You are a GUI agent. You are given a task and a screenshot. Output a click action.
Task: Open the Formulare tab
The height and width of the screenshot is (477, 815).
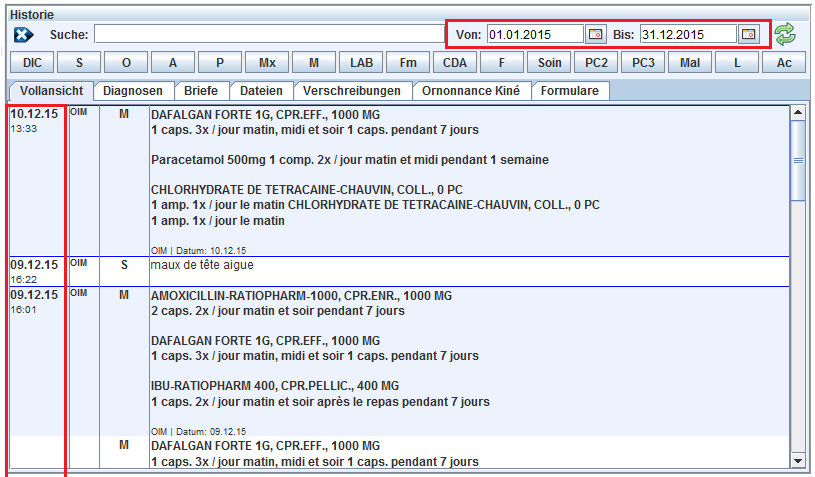pos(570,91)
